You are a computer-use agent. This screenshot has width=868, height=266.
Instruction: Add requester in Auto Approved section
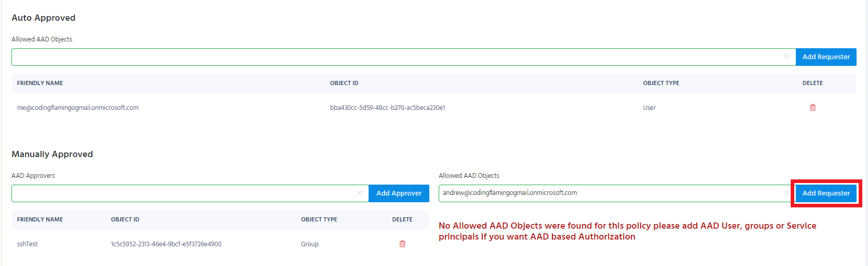(826, 57)
